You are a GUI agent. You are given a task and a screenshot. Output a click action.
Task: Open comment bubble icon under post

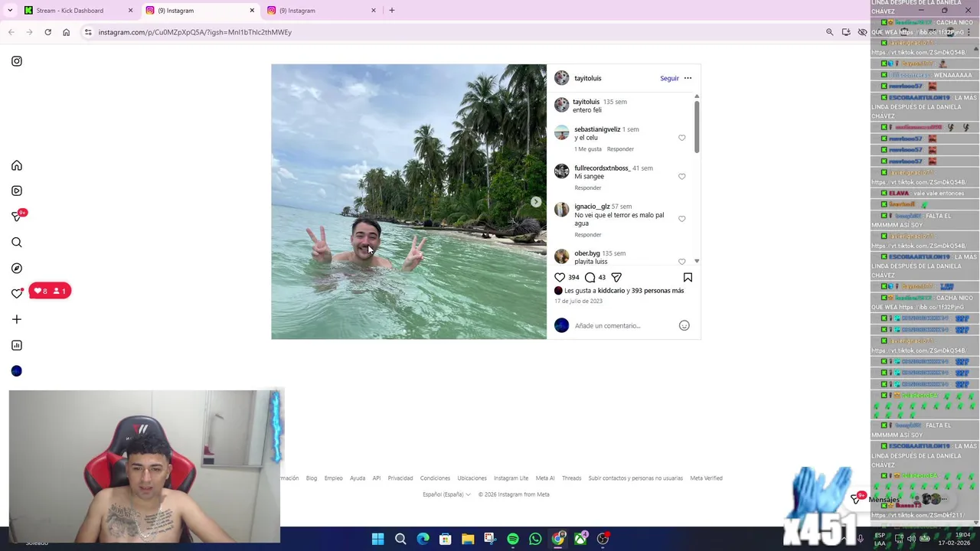590,278
